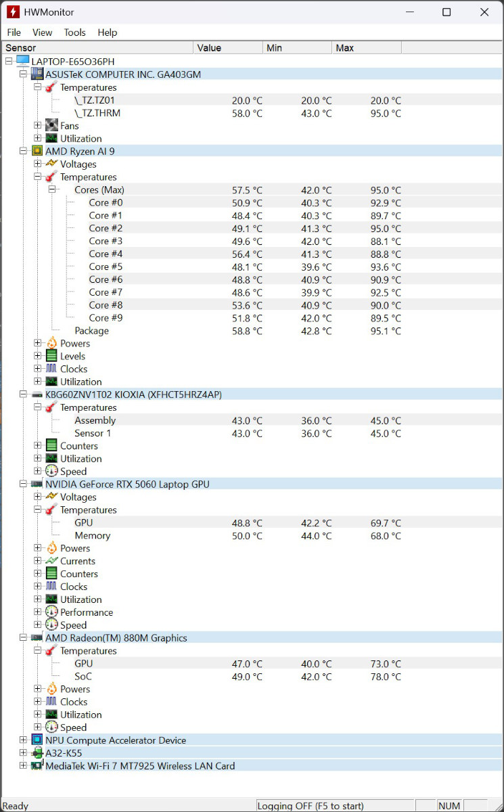This screenshot has width=504, height=812.
Task: Click the Max column header
Action: pos(367,48)
